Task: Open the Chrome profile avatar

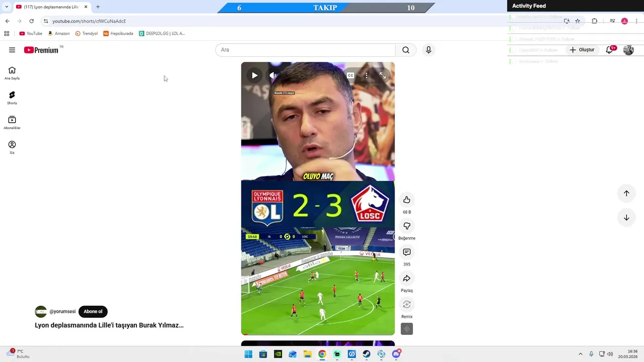Action: coord(624,21)
